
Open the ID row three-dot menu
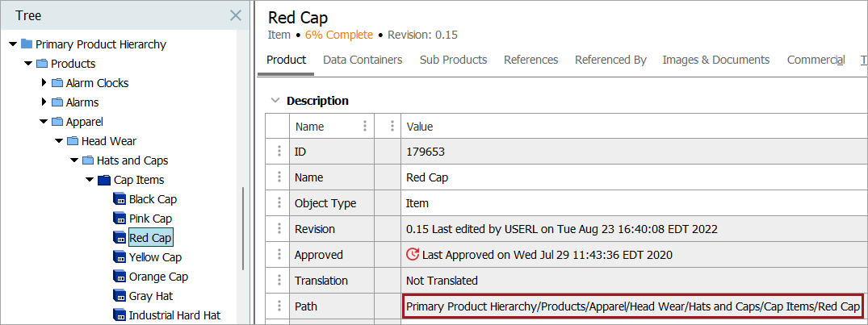[279, 152]
